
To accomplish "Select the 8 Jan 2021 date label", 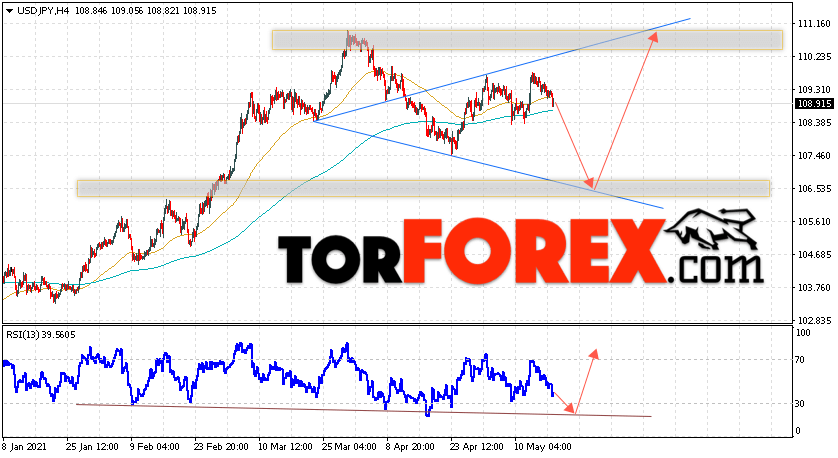I will click(25, 446).
